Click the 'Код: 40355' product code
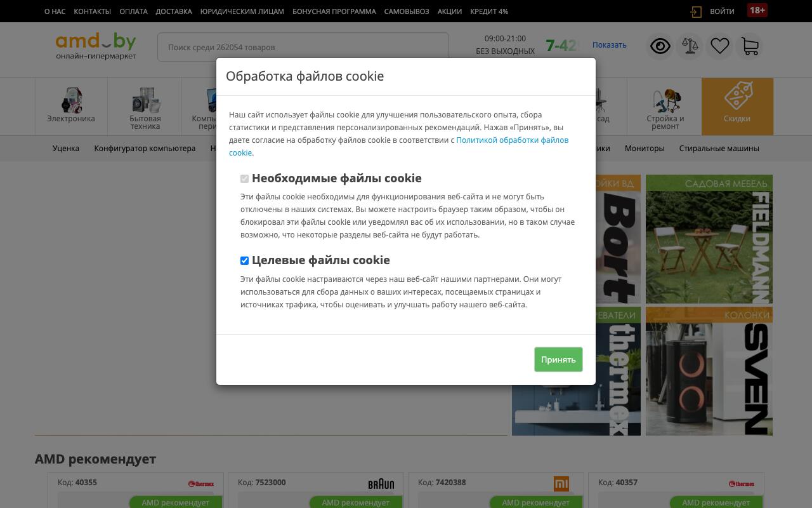The width and height of the screenshot is (812, 508). [77, 483]
